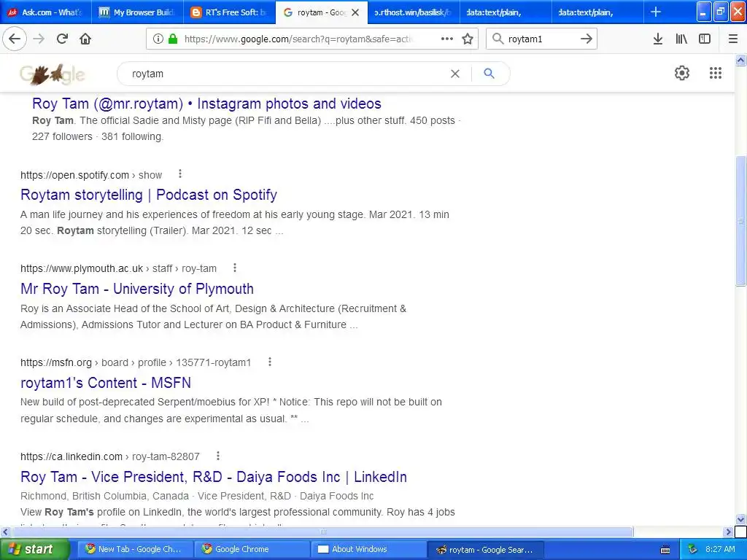This screenshot has width=747, height=560.
Task: Switch to My Browser Builds tab
Action: [138, 12]
